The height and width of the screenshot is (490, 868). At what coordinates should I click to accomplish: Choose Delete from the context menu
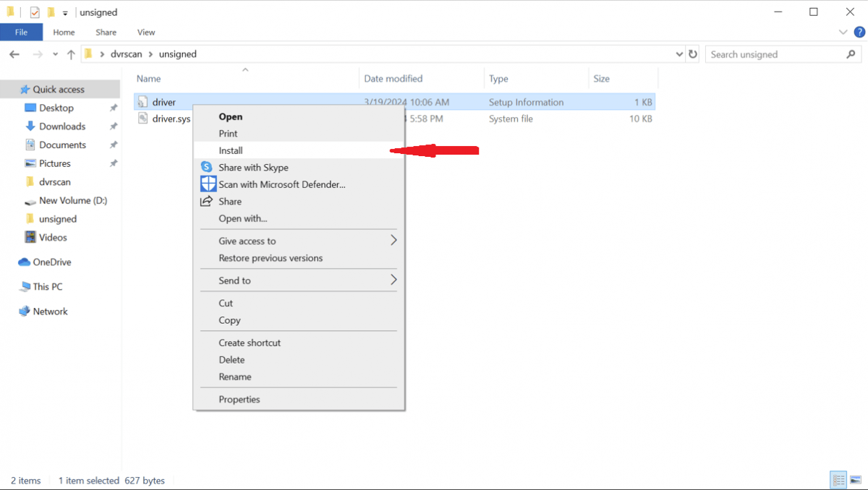tap(298, 360)
